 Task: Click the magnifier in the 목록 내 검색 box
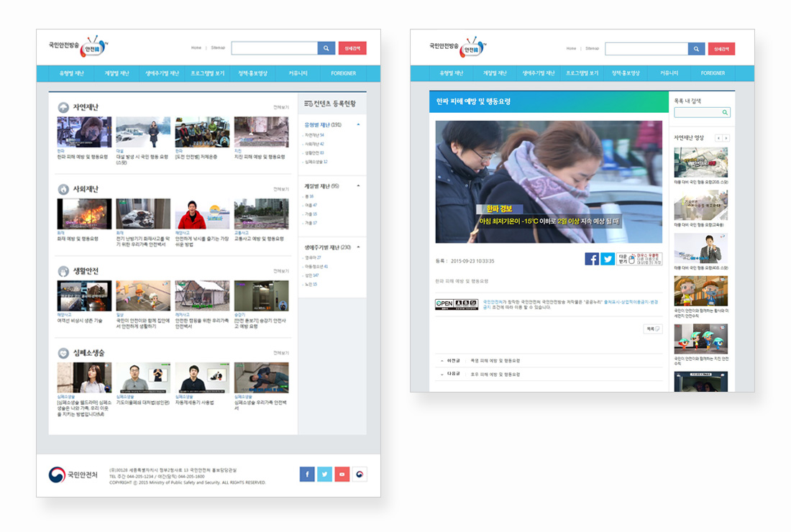pyautogui.click(x=725, y=112)
